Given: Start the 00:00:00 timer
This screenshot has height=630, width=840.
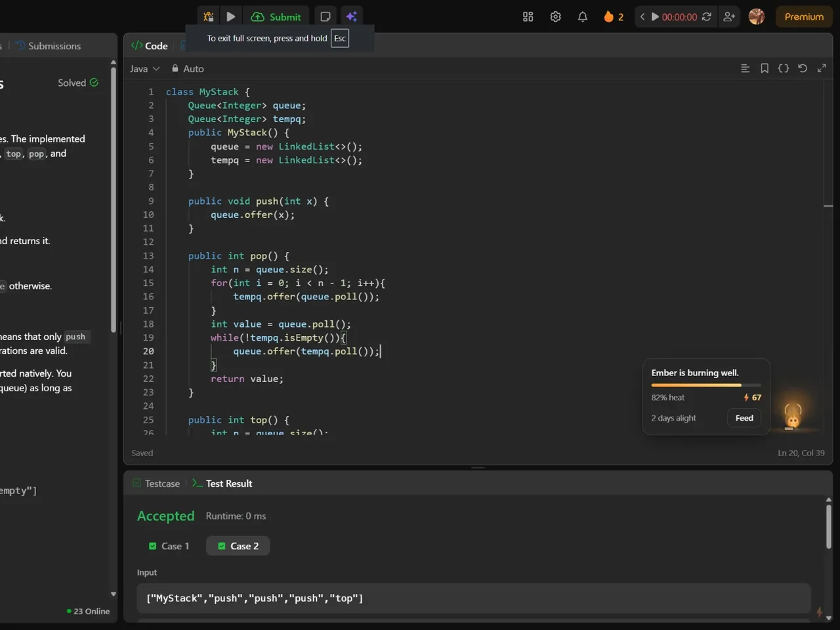Looking at the screenshot, I should tap(655, 16).
